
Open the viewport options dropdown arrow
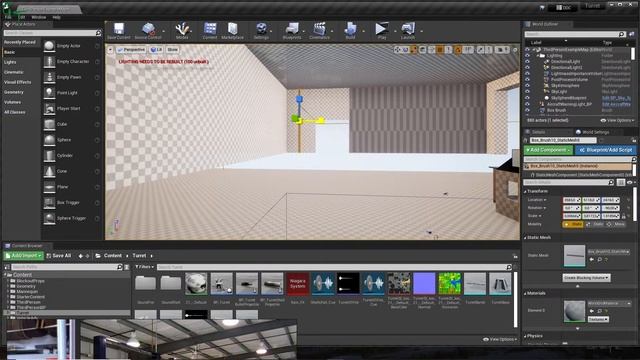tap(110, 50)
